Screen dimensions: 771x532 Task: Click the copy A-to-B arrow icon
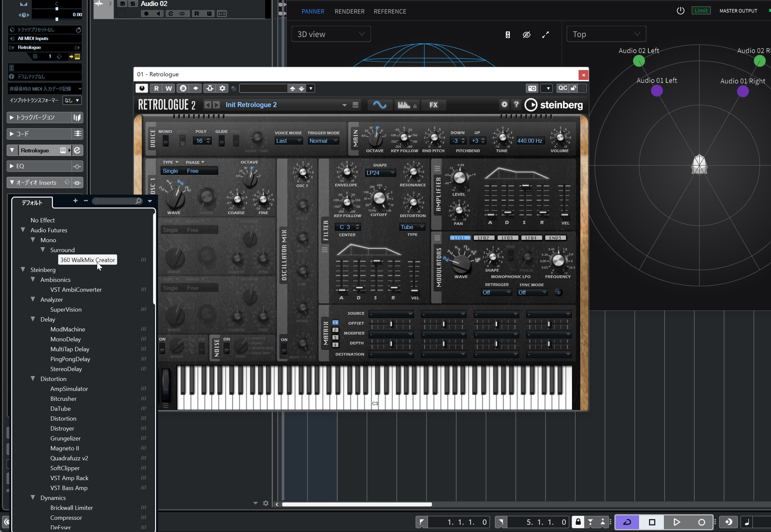pos(195,88)
